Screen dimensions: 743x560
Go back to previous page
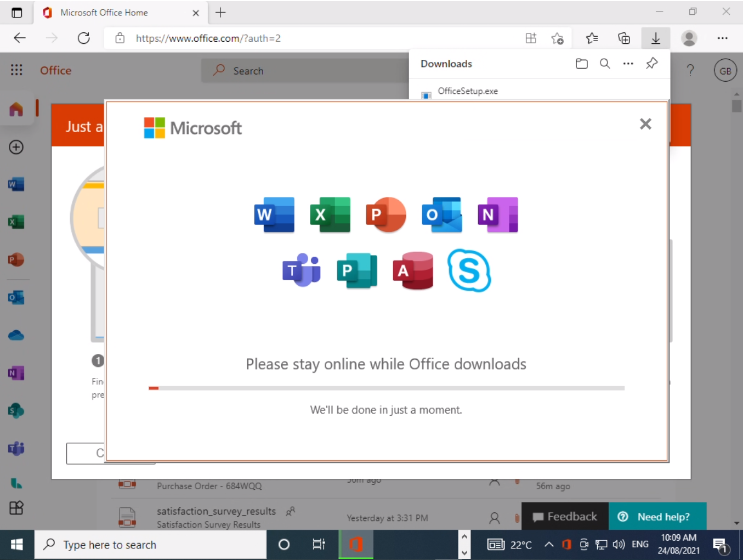pos(20,38)
